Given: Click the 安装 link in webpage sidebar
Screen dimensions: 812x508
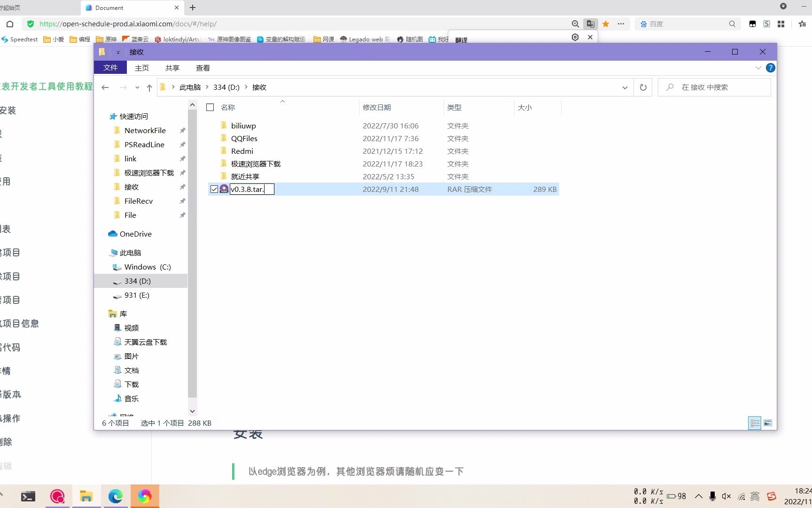Looking at the screenshot, I should (x=8, y=111).
